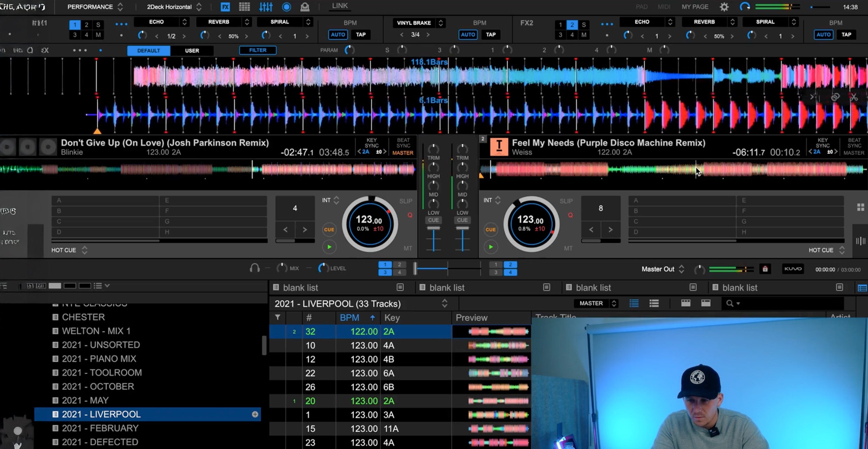Screen dimensions: 868x449
Task: Open the settings gear icon
Action: click(x=724, y=7)
